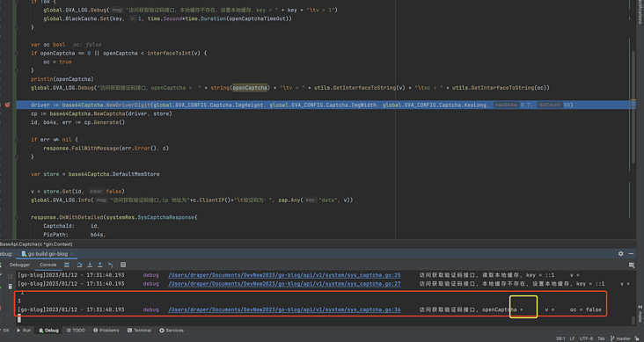This screenshot has width=644, height=342.
Task: Fold the response.OkWithDetailed block
Action: (x=16, y=218)
